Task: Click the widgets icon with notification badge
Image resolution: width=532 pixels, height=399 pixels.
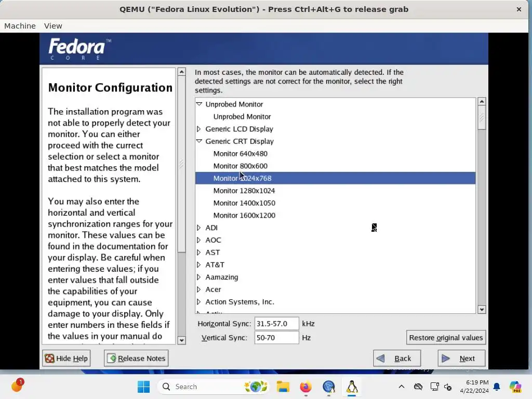Action: (x=17, y=385)
